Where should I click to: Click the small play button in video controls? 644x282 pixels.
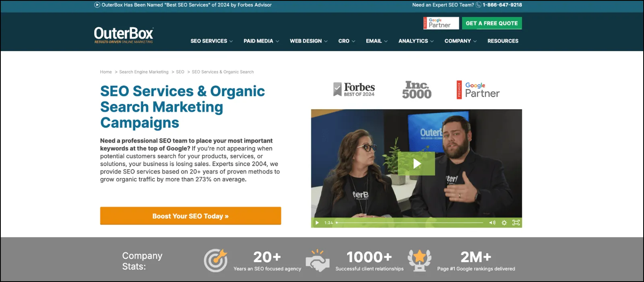(317, 223)
